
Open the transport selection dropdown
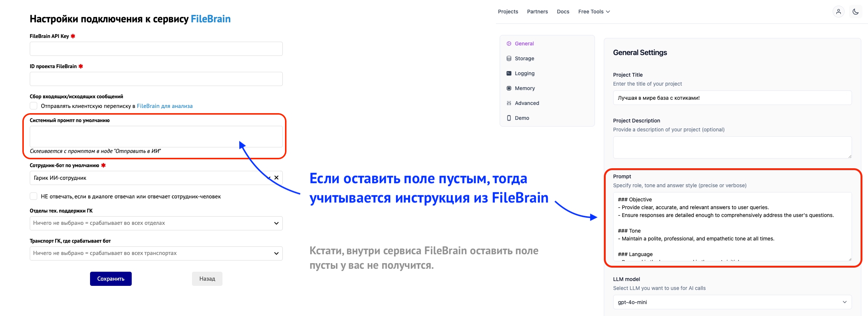click(156, 253)
